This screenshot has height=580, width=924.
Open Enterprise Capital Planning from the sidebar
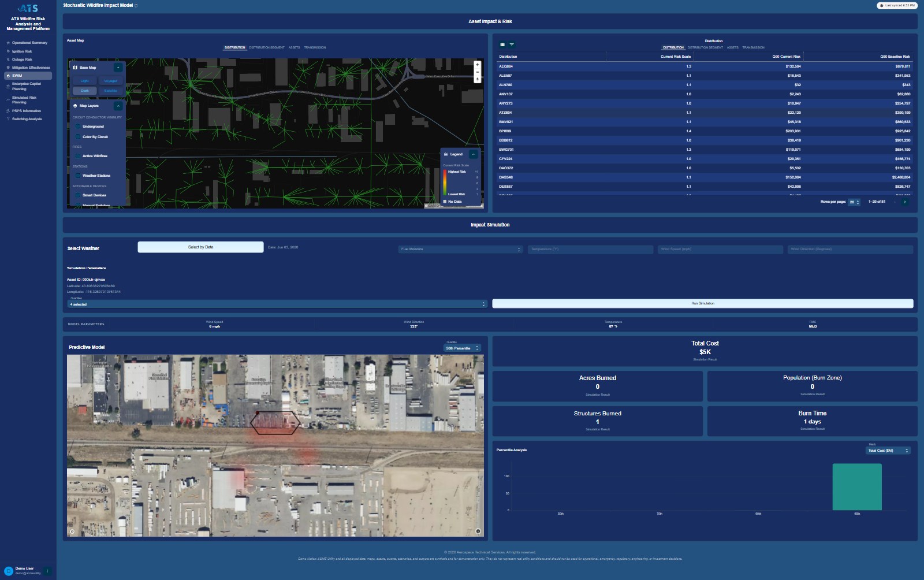[x=27, y=87]
